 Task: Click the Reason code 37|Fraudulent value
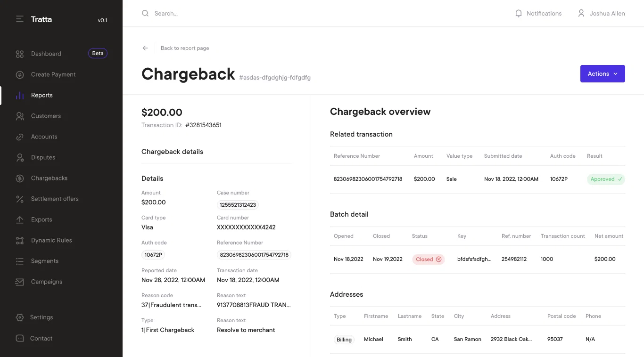pos(171,305)
